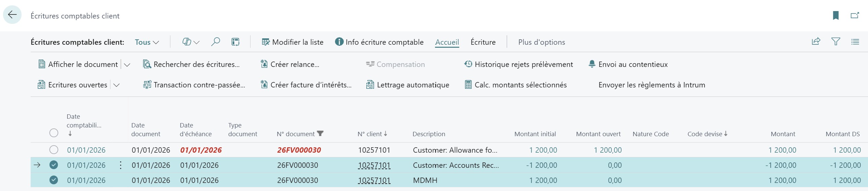Click Customer: Accounts Rec... description
The image size is (868, 191).
[456, 165]
